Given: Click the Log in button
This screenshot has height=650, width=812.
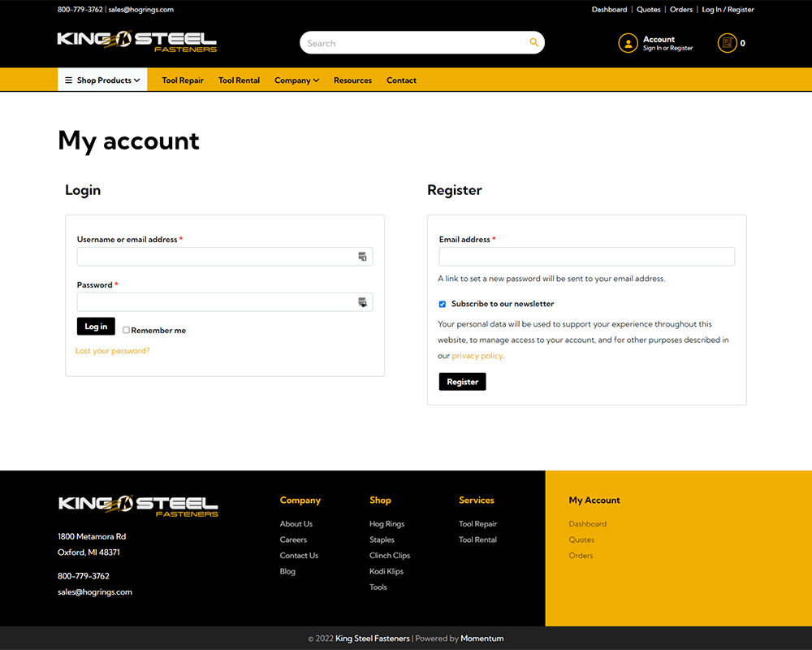Looking at the screenshot, I should [x=95, y=326].
